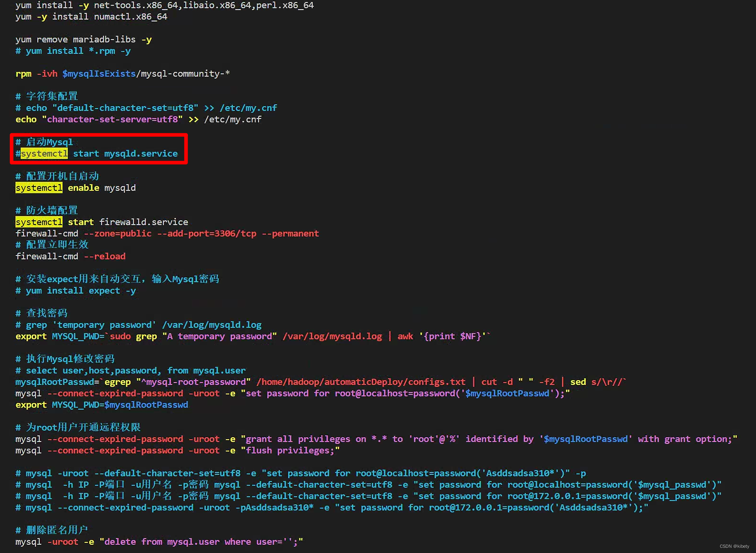Click the comment '# 执行Mysql修改密码'
756x553 pixels.
(x=65, y=359)
